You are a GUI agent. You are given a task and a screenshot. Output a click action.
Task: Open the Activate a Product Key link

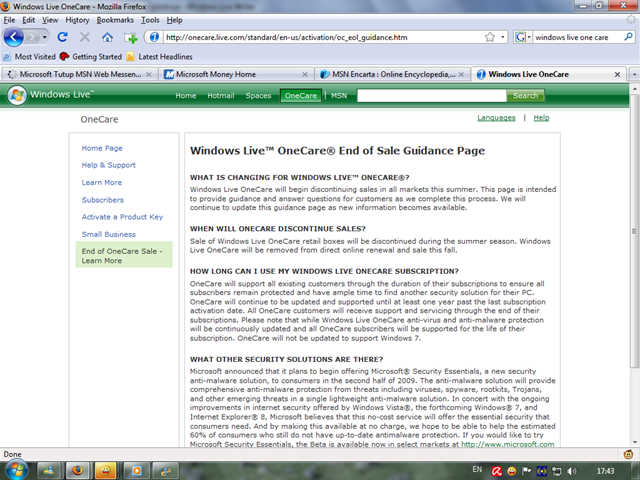pos(121,217)
